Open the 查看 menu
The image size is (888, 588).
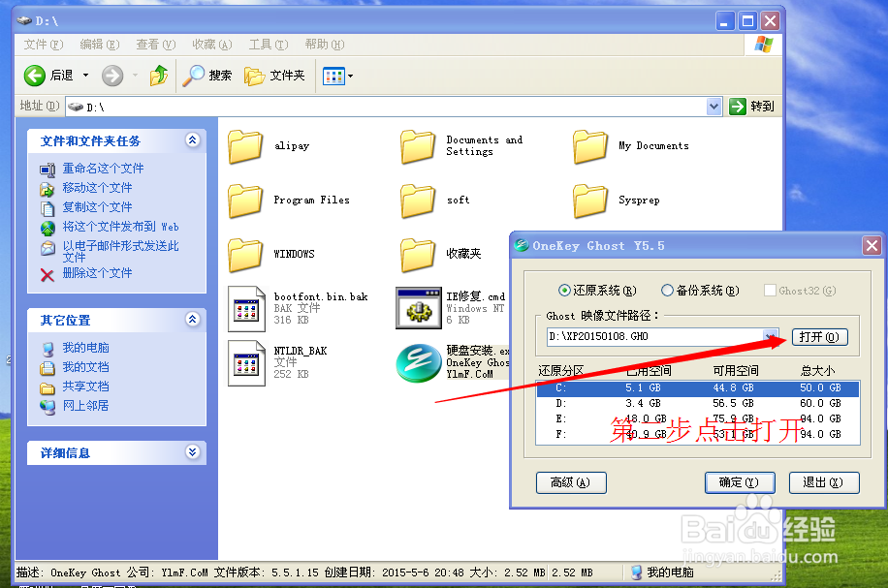(155, 45)
